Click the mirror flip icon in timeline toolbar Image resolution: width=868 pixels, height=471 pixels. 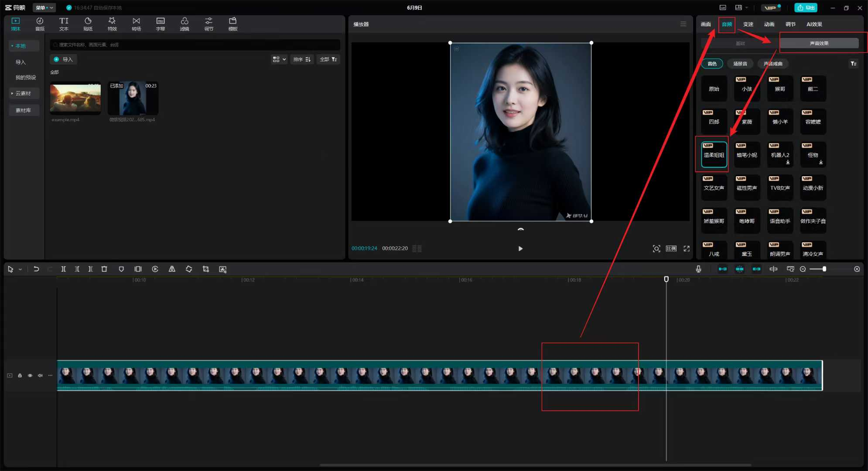click(x=172, y=269)
